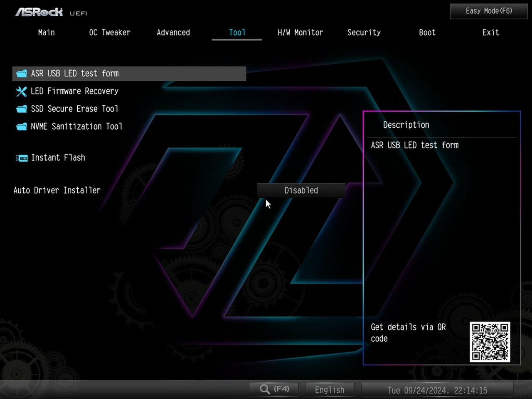Click the 'Get details via QR code' text
This screenshot has width=532, height=399.
pos(408,333)
